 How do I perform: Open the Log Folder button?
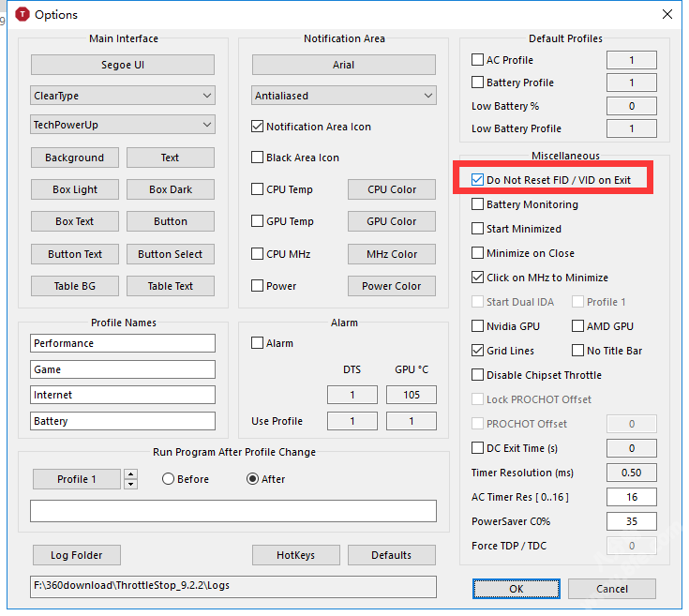click(76, 555)
